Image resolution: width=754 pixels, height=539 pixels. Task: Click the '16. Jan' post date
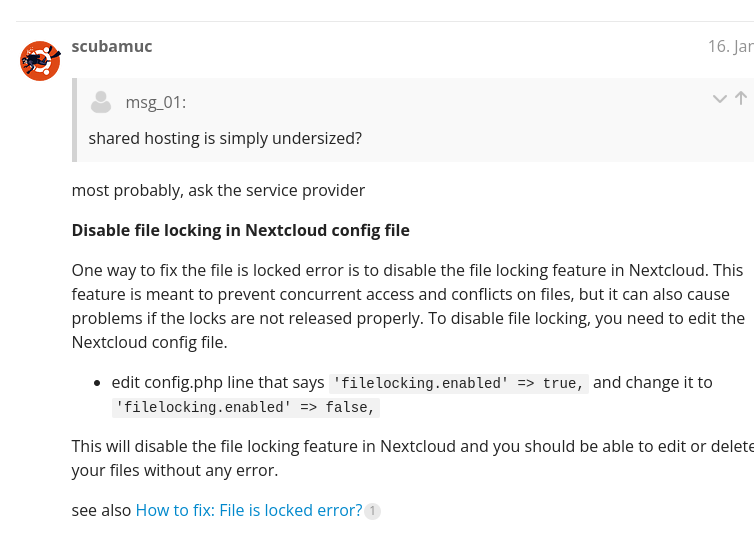pos(729,46)
